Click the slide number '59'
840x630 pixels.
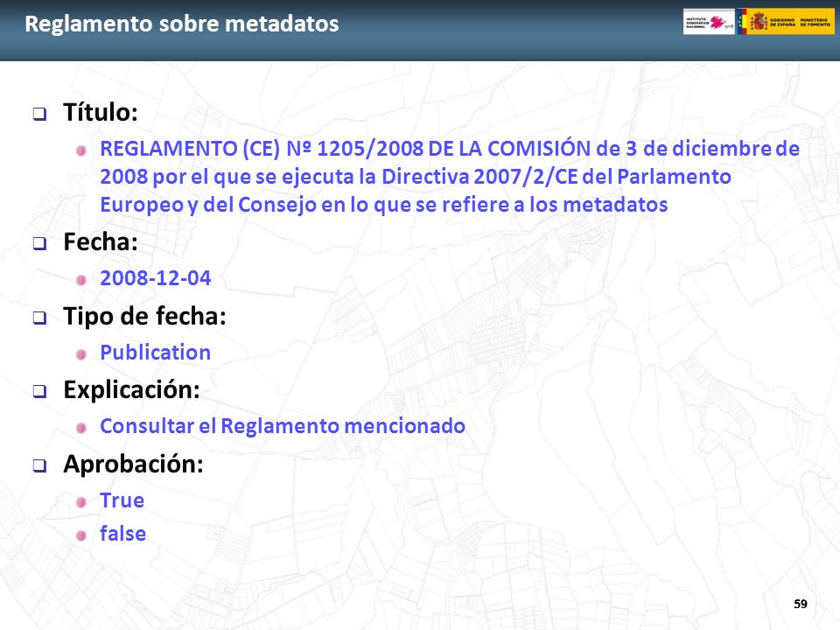coord(801,604)
